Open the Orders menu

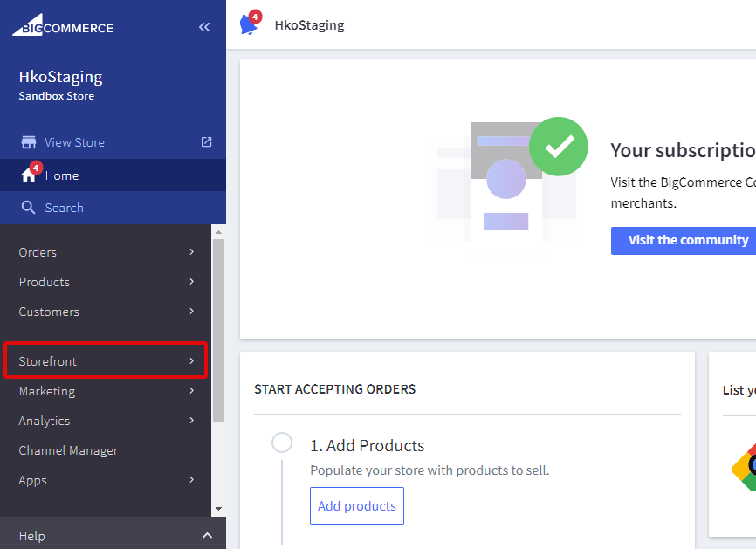click(x=106, y=252)
